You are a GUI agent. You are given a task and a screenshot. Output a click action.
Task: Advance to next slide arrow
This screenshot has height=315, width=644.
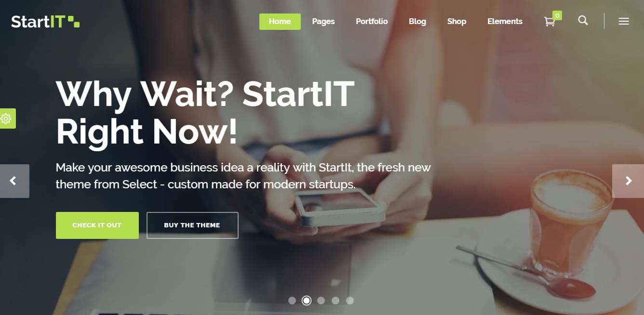628,181
